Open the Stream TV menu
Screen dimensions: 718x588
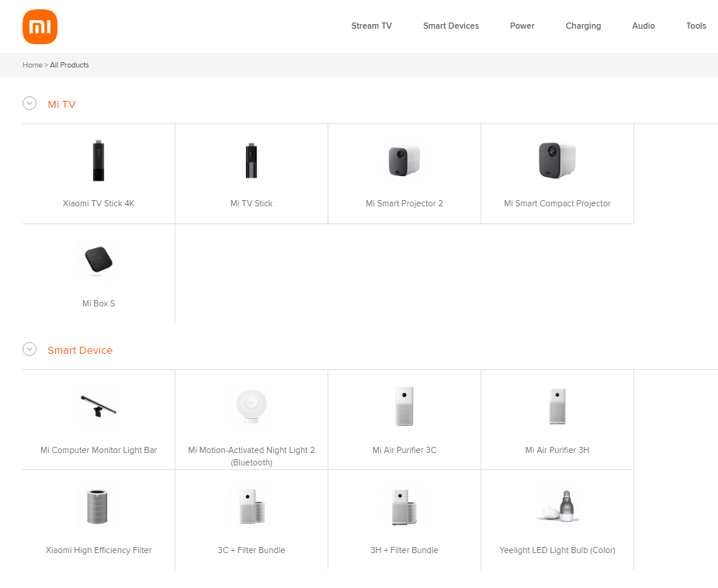371,26
